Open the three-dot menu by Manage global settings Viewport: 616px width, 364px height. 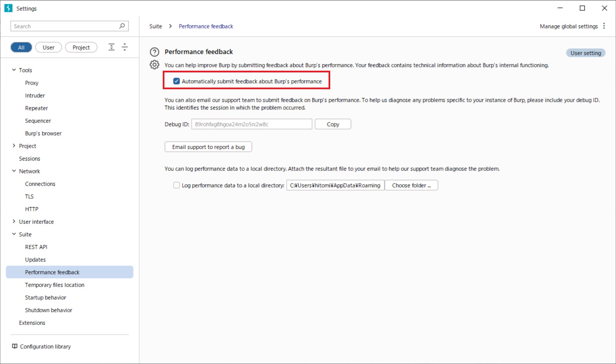604,26
